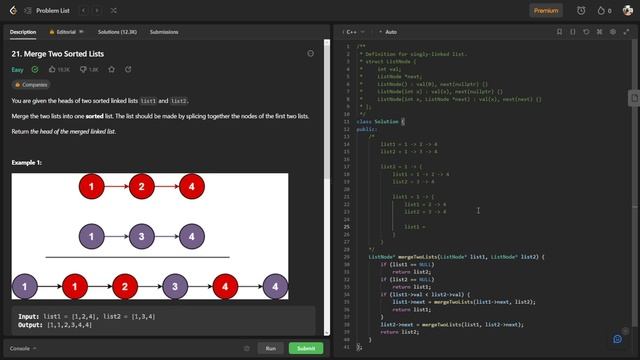Open editor shortcuts command icon

(x=599, y=32)
